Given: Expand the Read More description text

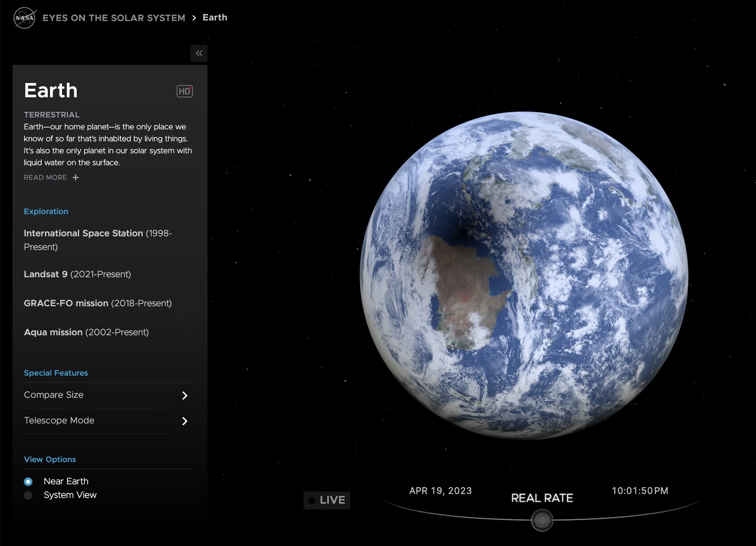Looking at the screenshot, I should click(x=46, y=178).
